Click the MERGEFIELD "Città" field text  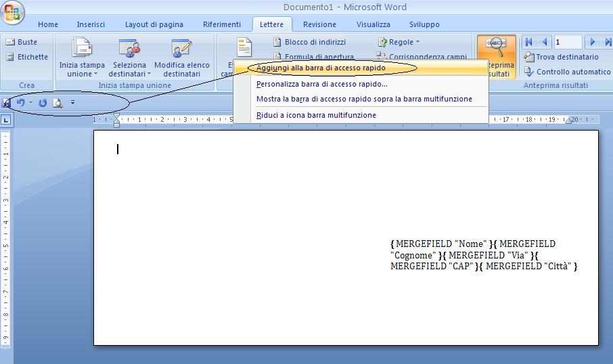click(x=528, y=267)
